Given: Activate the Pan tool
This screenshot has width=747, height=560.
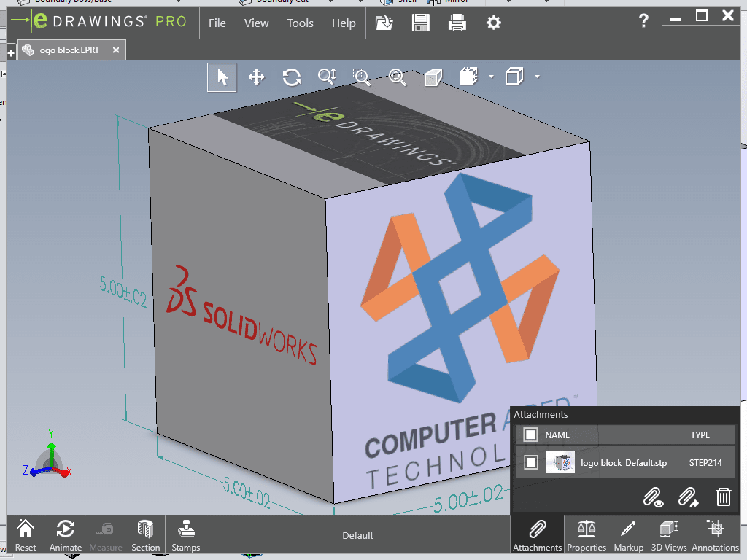Looking at the screenshot, I should tap(256, 77).
